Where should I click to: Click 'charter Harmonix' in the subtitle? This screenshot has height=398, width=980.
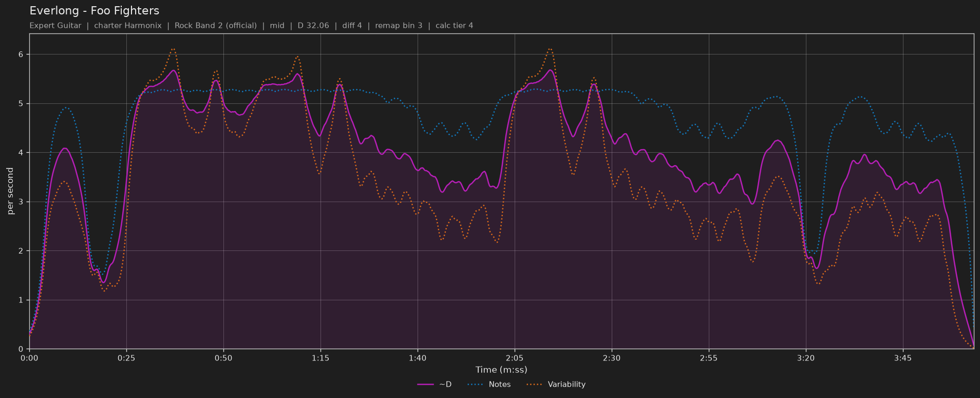click(128, 26)
